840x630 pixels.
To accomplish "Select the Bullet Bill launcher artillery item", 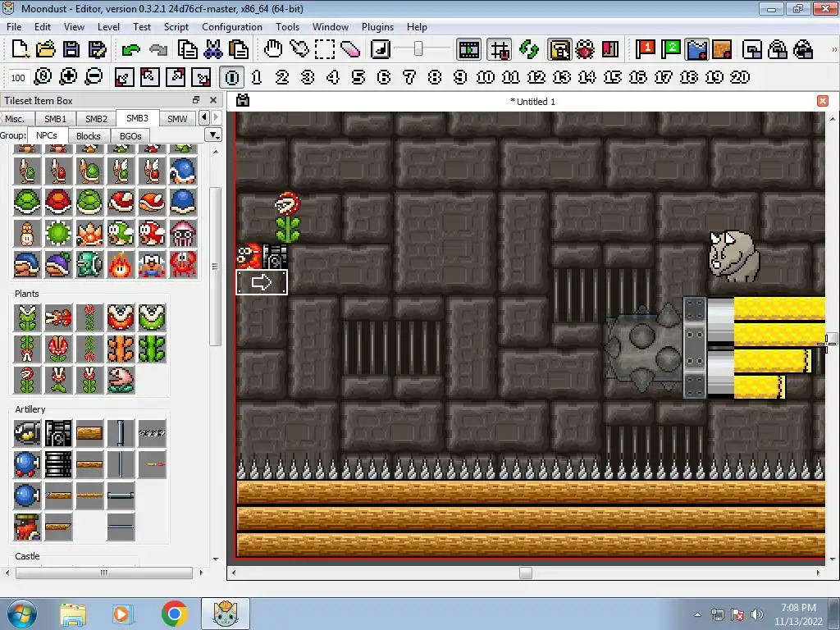I will (58, 433).
